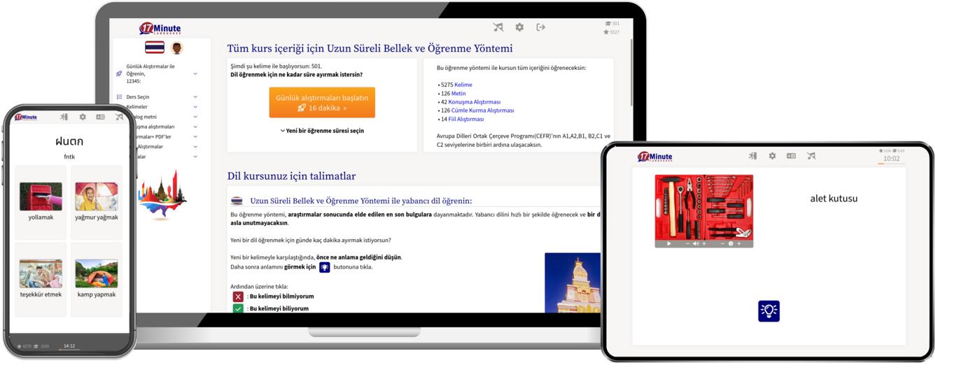Choose 'teşekkür etmek' card on phone

tap(41, 279)
